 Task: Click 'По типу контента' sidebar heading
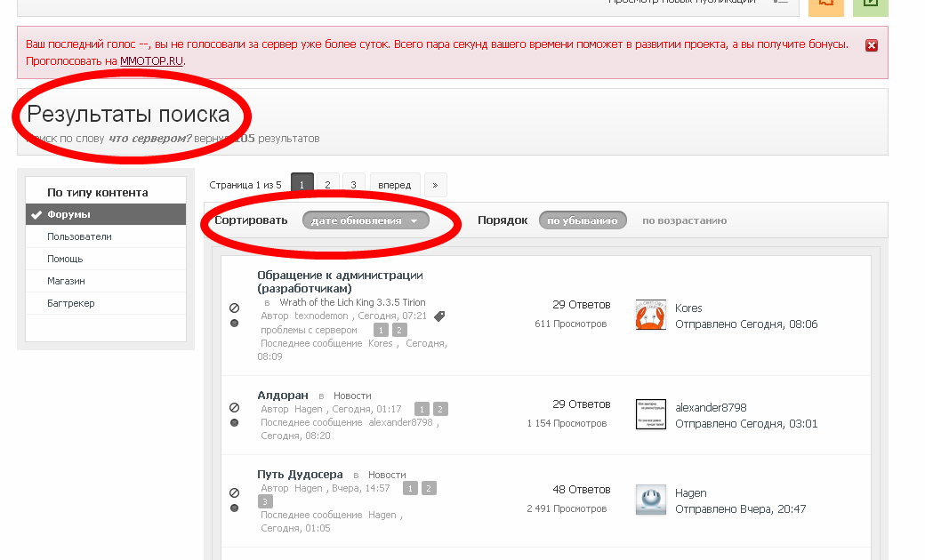click(97, 193)
